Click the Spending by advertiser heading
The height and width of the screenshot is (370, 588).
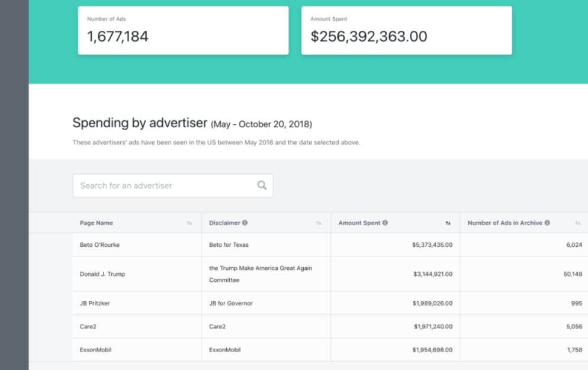pyautogui.click(x=140, y=123)
